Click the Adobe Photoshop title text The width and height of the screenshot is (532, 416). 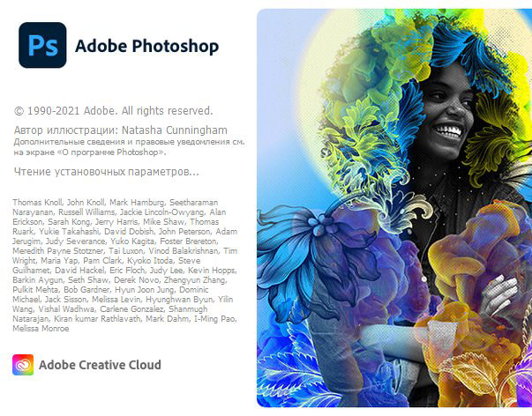[x=147, y=47]
